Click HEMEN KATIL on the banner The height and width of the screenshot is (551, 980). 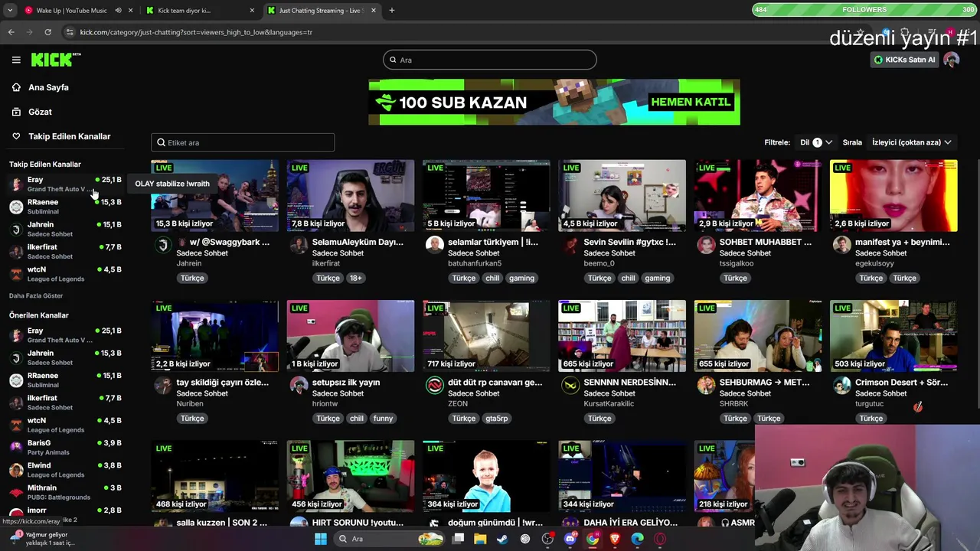[x=691, y=102]
